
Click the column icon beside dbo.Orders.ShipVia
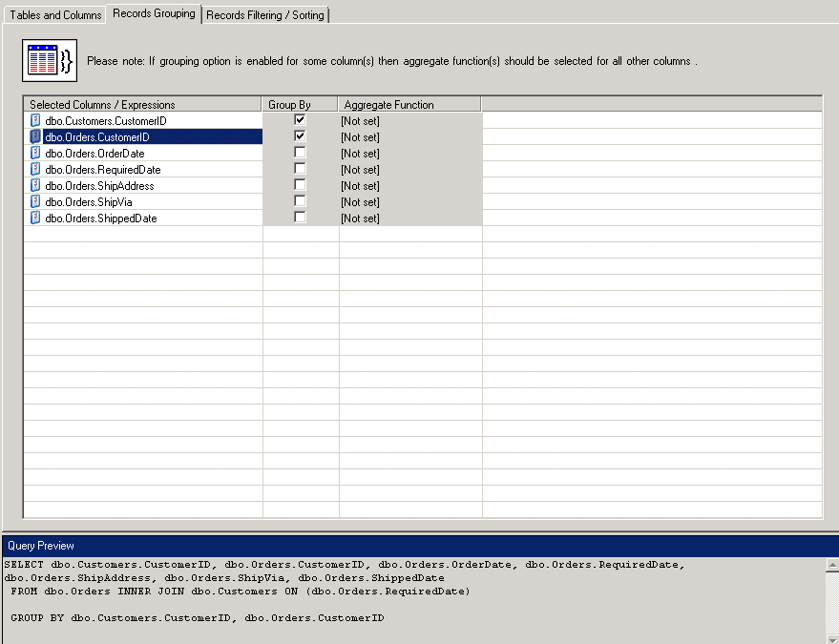click(x=35, y=202)
